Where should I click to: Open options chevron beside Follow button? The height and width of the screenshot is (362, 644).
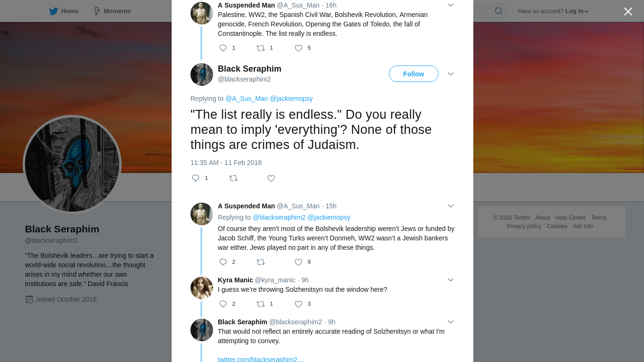coord(451,74)
